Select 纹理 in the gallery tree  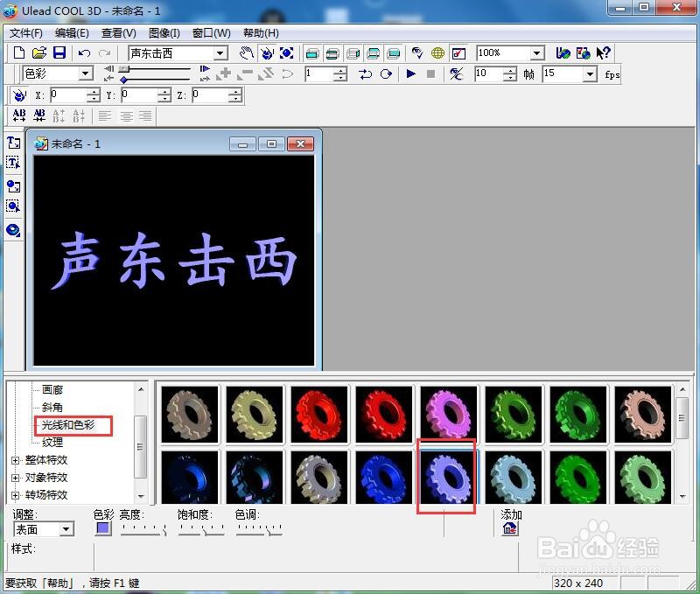(52, 443)
